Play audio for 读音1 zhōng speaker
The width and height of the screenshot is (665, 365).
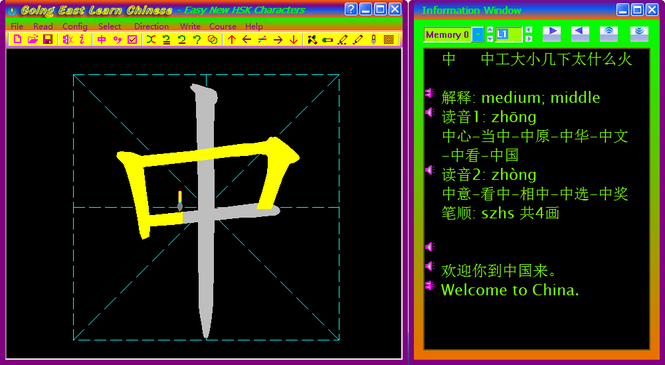430,112
